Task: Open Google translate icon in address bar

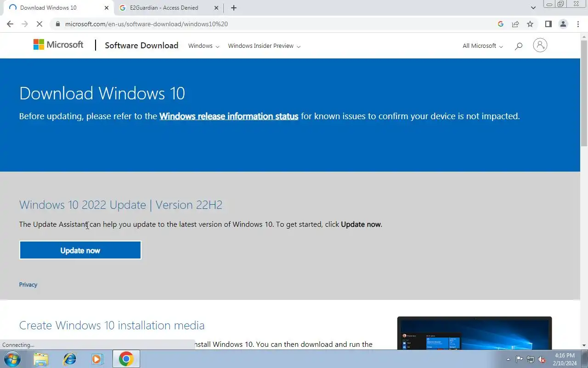Action: pyautogui.click(x=501, y=24)
